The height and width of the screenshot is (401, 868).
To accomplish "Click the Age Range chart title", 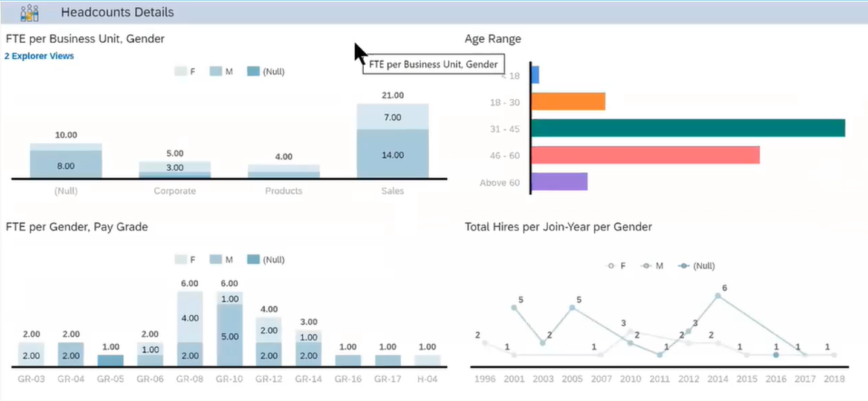I will click(492, 38).
